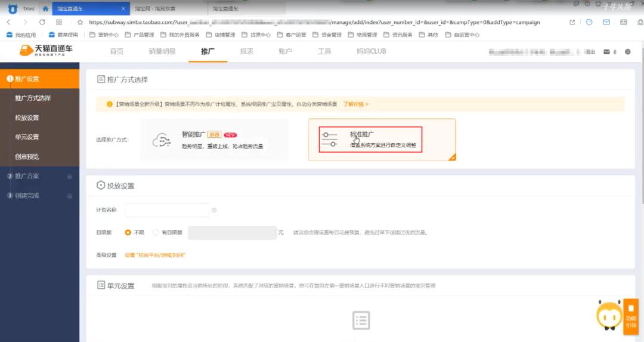Screen dimensions: 644x342
Task: Go to 创意预览 in sidebar
Action: [27, 156]
